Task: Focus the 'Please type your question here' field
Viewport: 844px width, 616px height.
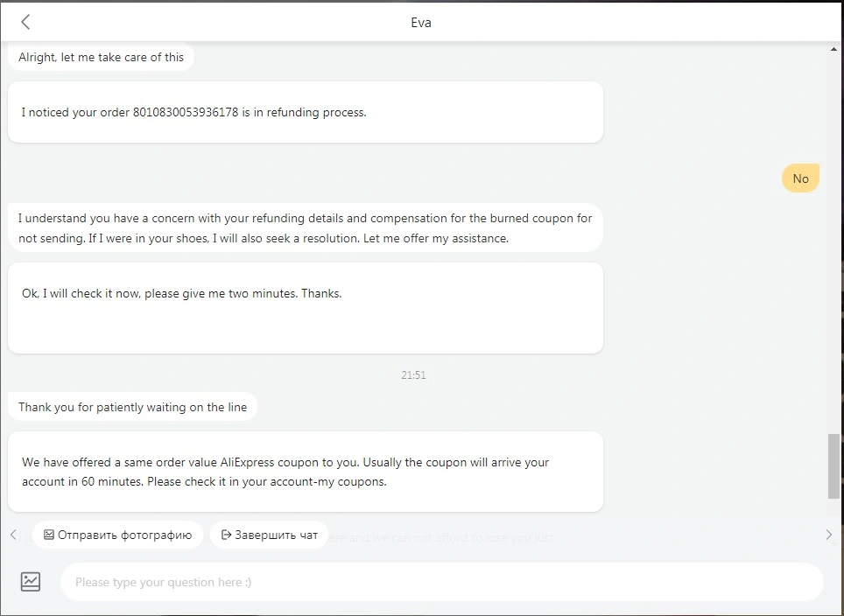Action: pos(442,582)
